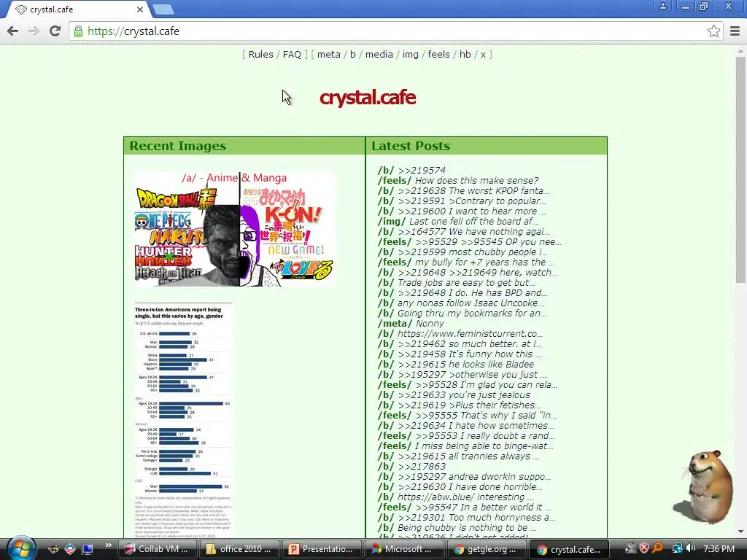Click the 7:36 PM taskbar clock
747x560 pixels.
(719, 549)
